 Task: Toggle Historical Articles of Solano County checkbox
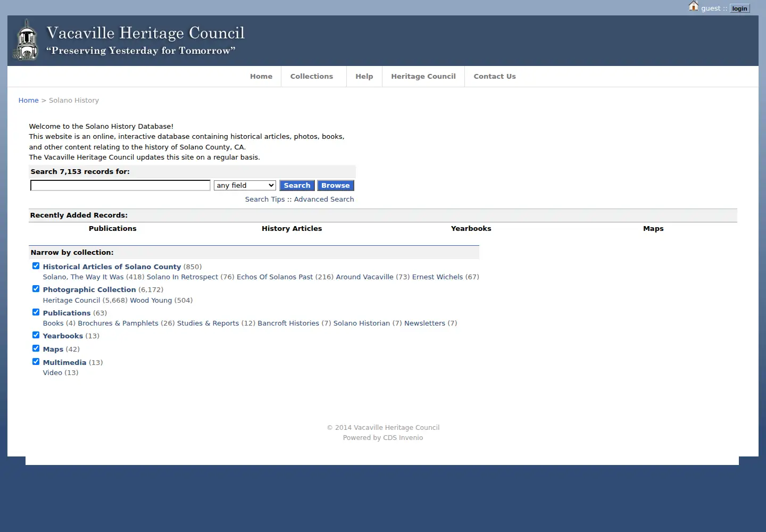36,266
